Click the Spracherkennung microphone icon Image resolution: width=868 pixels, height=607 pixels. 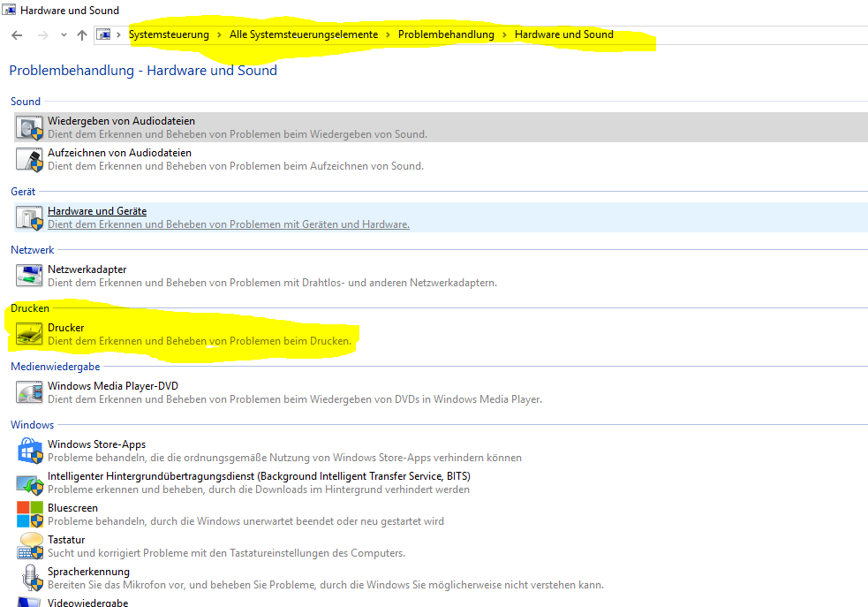pos(32,578)
